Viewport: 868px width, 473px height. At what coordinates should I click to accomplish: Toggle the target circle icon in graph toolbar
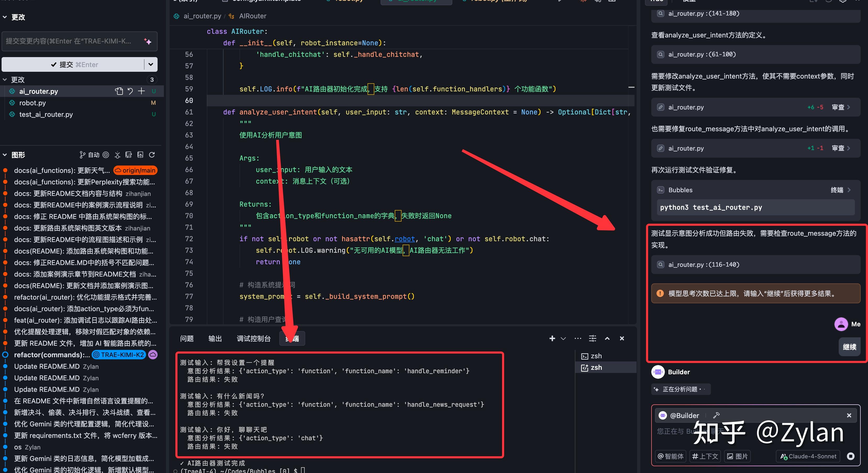pos(106,155)
